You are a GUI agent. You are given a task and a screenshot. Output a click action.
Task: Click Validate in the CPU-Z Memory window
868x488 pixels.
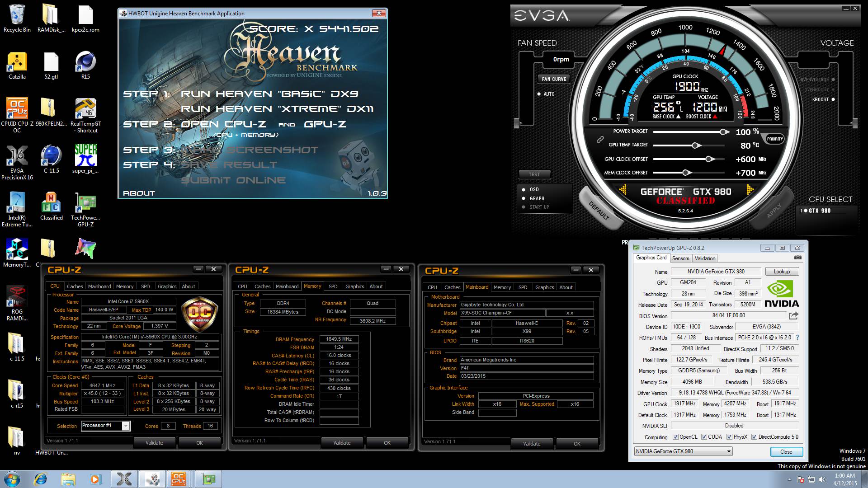[x=342, y=443]
